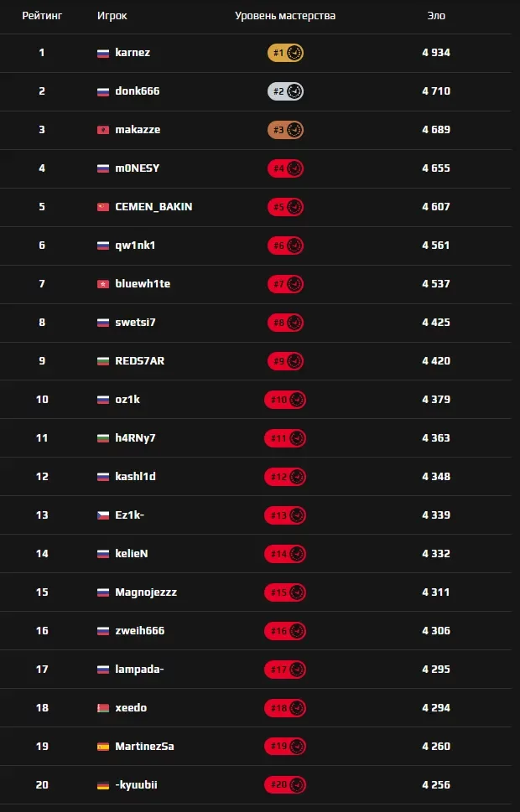Click the Эло column header
Viewport: 520px width, 812px height.
coord(436,16)
